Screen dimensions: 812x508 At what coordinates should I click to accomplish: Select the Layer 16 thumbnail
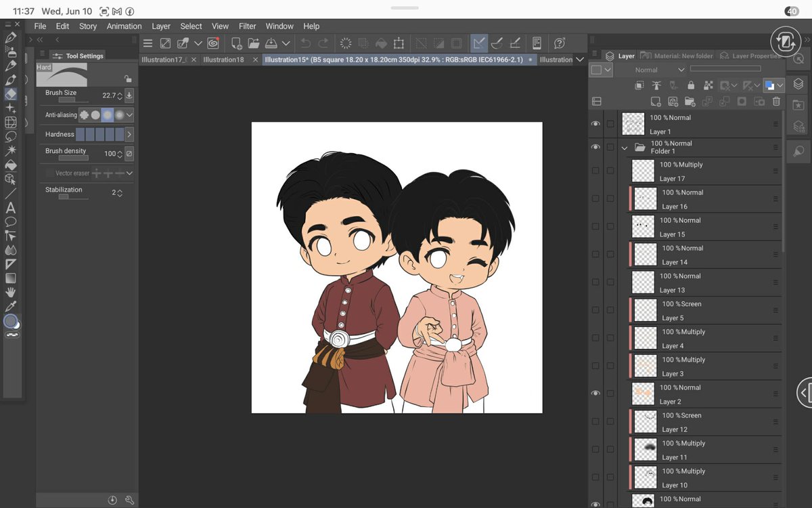tap(646, 199)
